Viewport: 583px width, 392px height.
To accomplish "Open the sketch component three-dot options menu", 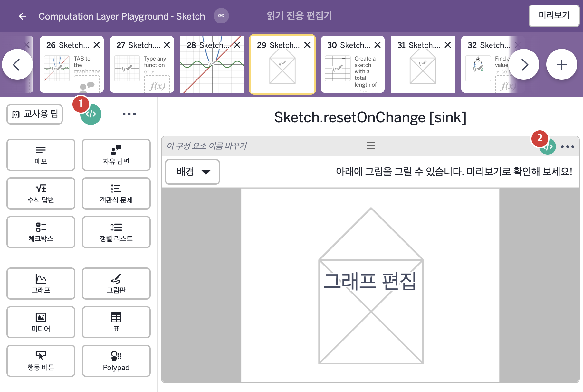I will tap(568, 147).
